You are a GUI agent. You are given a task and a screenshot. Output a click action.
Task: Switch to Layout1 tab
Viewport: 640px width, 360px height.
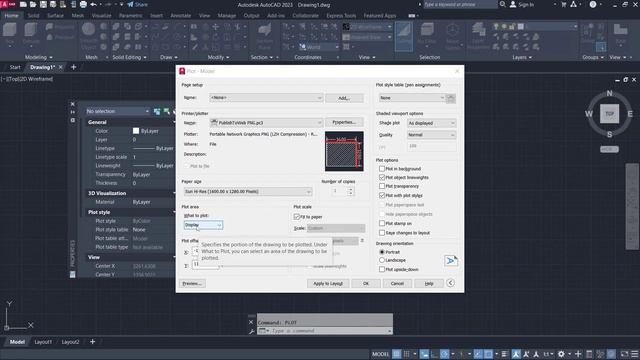point(43,342)
